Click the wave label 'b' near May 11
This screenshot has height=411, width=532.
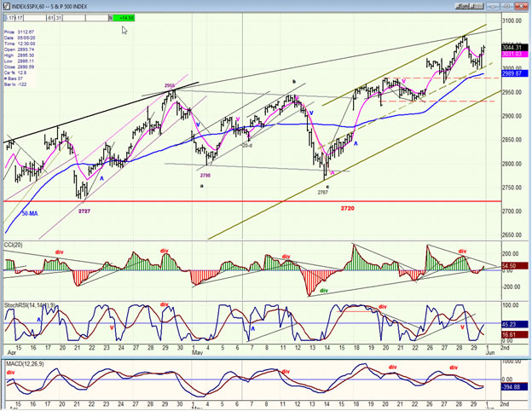click(294, 82)
